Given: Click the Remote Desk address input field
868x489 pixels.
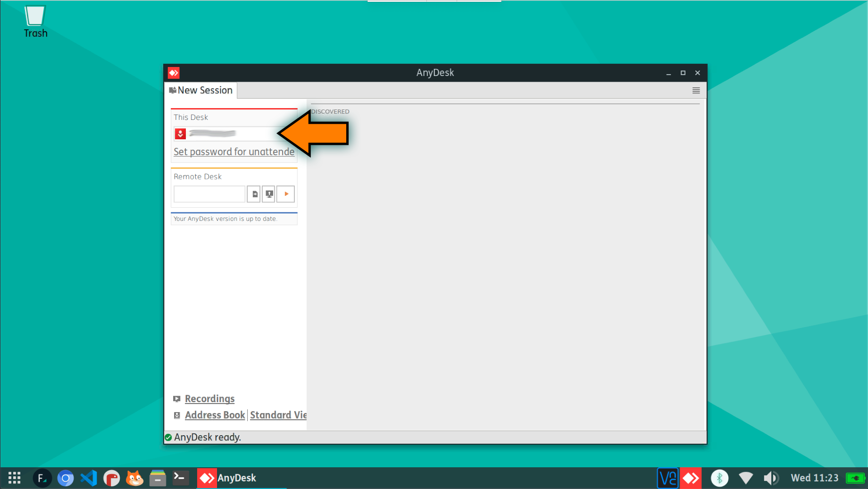Looking at the screenshot, I should tap(209, 194).
